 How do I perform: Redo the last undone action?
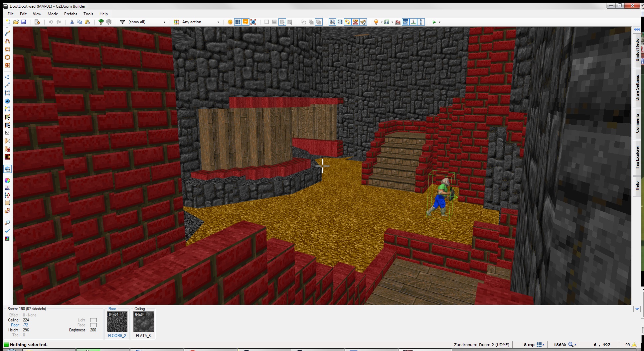(59, 22)
